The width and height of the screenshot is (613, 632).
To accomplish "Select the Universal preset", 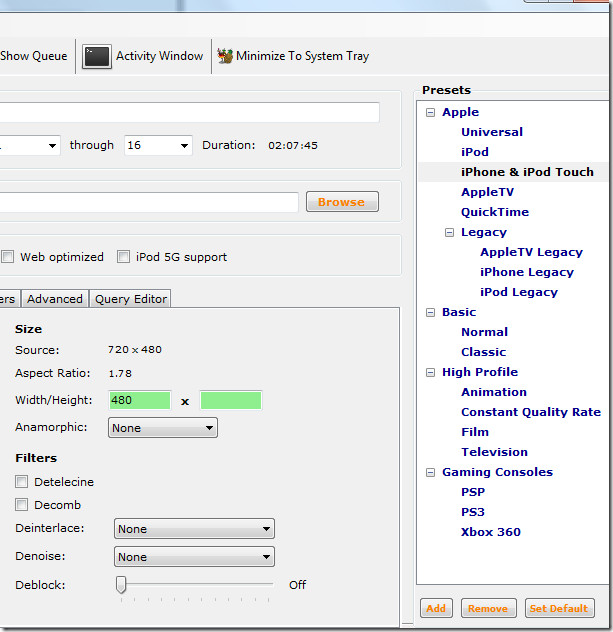I will (492, 132).
